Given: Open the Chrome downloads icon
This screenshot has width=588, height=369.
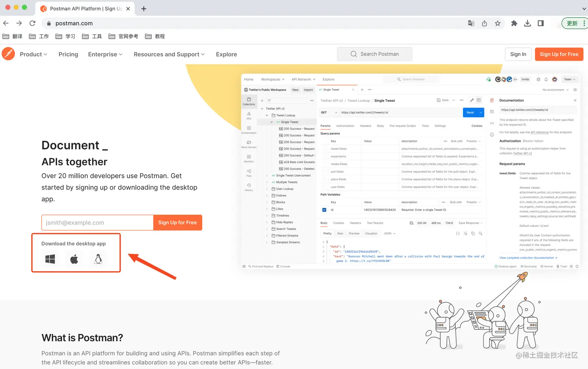Looking at the screenshot, I should coord(527,23).
